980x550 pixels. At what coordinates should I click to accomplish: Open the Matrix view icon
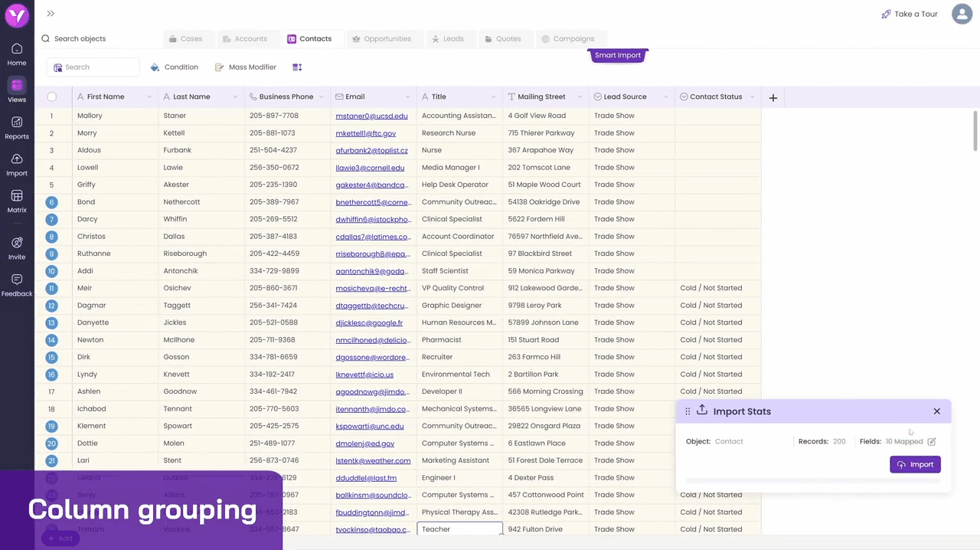pos(17,201)
